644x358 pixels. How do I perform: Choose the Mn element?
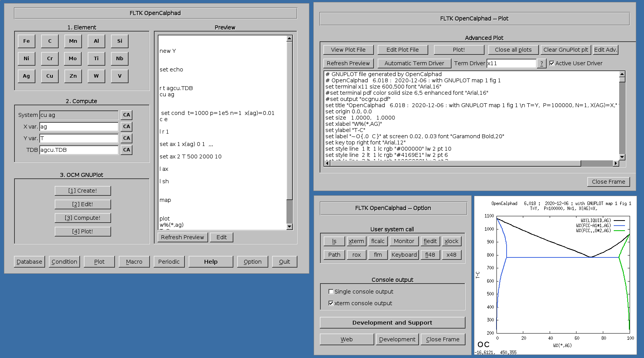point(73,41)
